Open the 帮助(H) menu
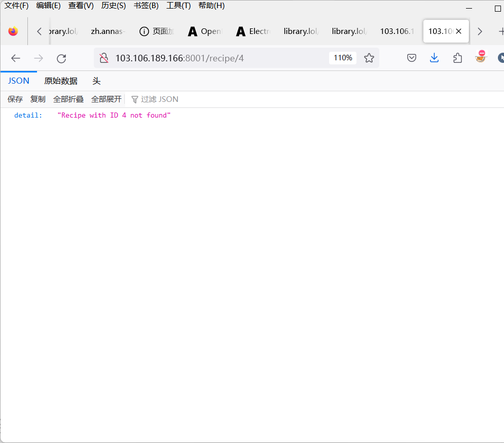The image size is (504, 443). [211, 6]
